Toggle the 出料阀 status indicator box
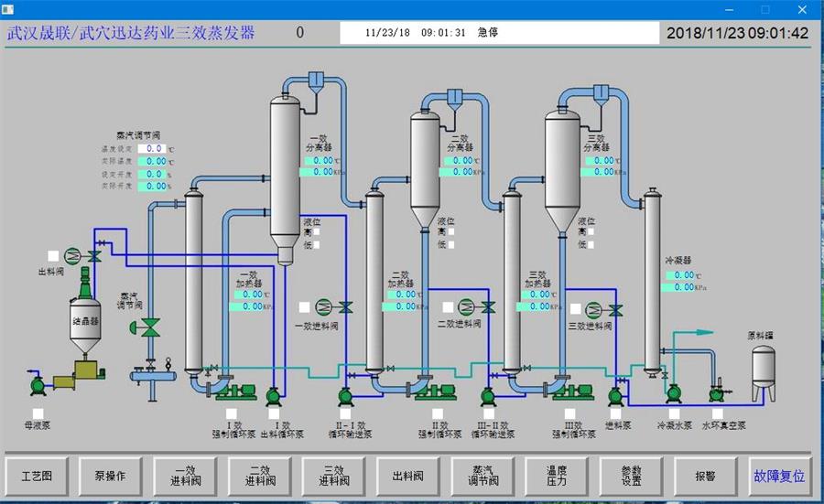 pyautogui.click(x=53, y=256)
